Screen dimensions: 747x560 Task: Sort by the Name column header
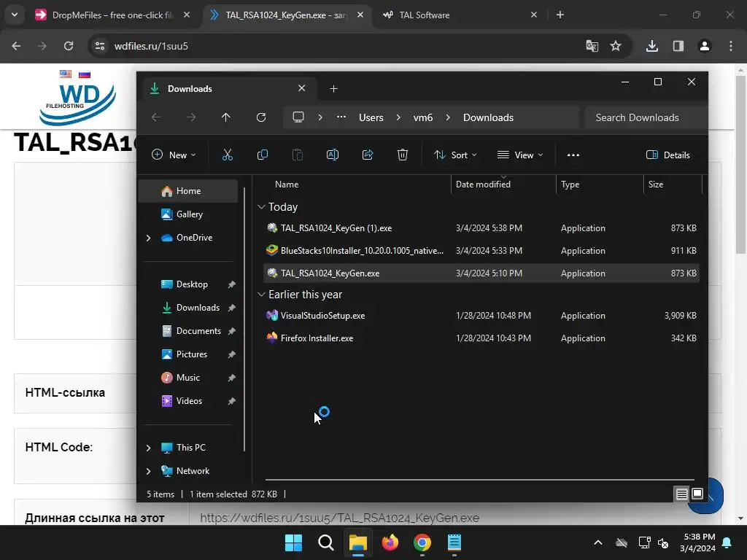tap(287, 184)
